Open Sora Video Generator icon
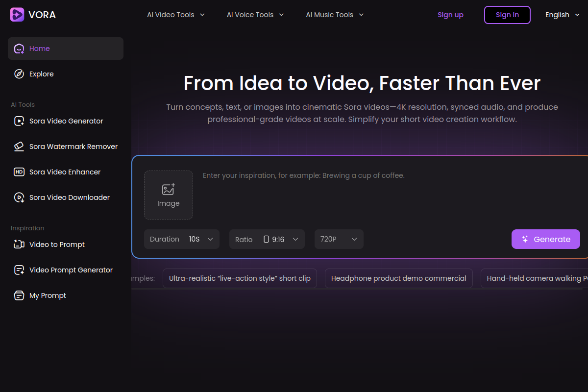Screen dimensions: 588x392 pyautogui.click(x=19, y=121)
